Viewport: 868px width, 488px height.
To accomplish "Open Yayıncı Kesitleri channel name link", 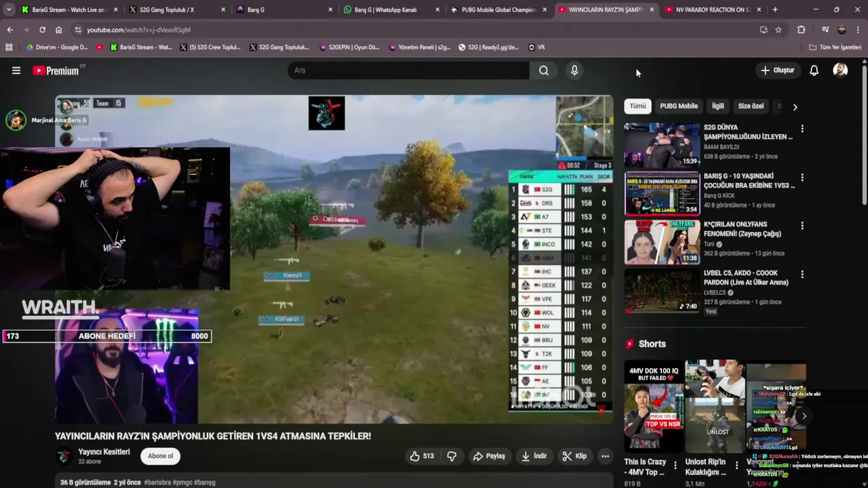I will [x=104, y=452].
